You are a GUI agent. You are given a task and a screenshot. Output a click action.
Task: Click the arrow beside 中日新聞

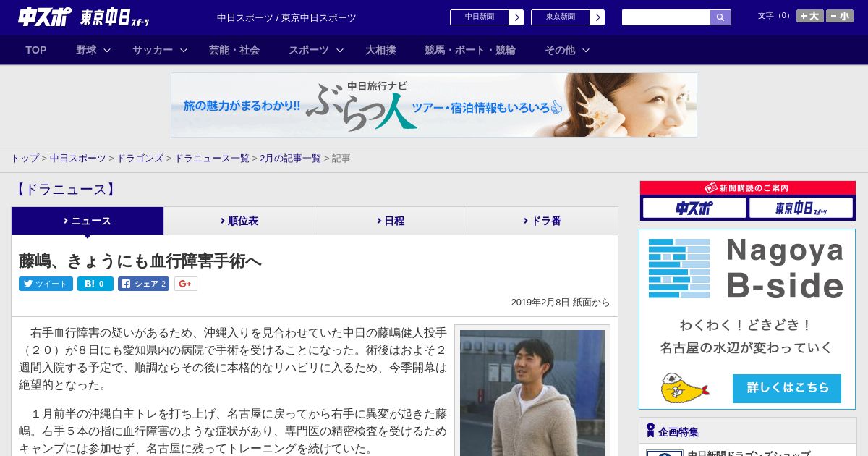click(516, 17)
